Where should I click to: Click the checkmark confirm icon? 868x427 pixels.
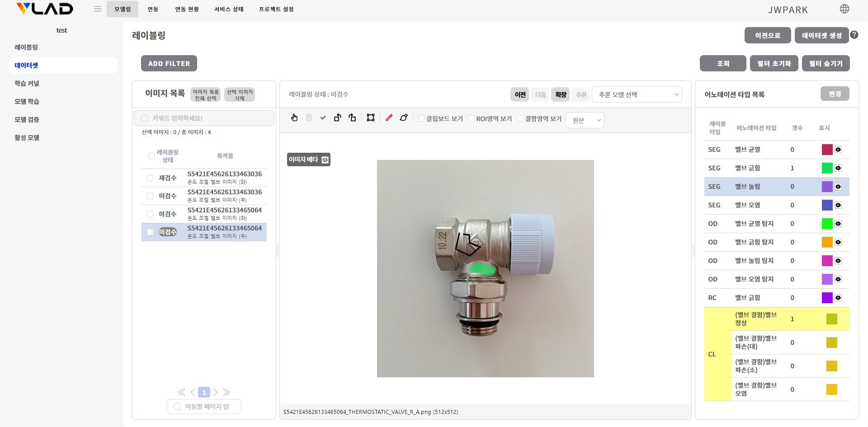click(x=323, y=118)
